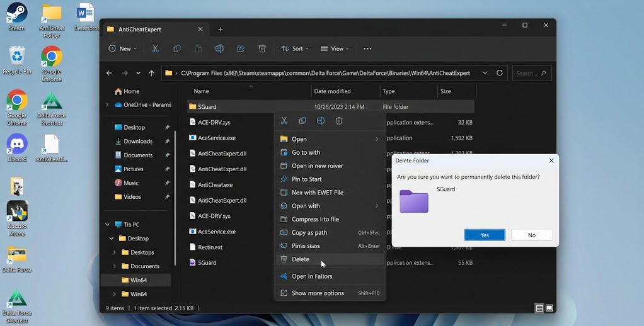
Task: Select the Word document icon on desktop
Action: [86, 17]
